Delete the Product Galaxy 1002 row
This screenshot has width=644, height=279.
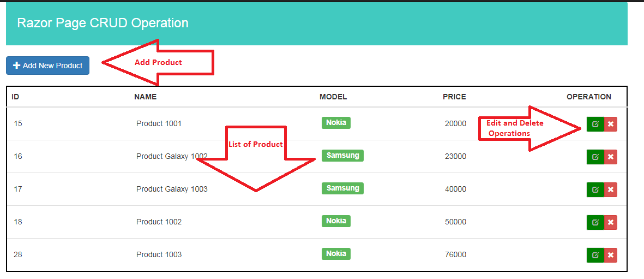(x=611, y=157)
